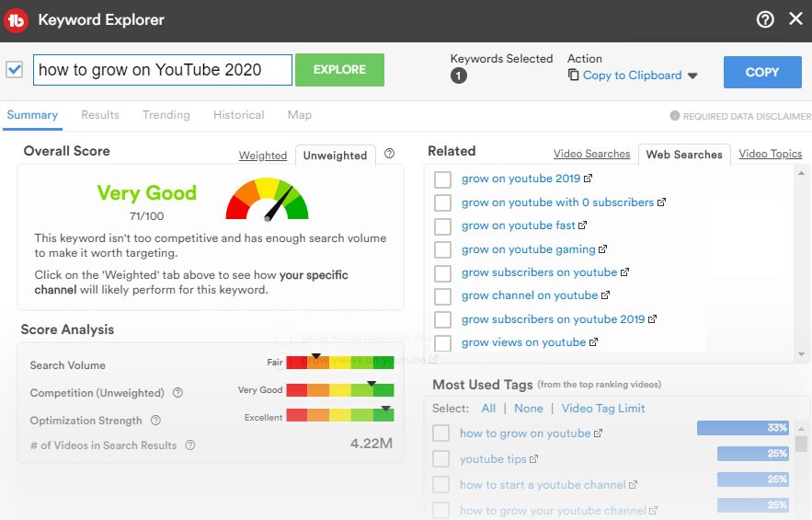Open external link icon for grow subscribers on youtube
Screen dimensions: 812x520
coord(624,272)
